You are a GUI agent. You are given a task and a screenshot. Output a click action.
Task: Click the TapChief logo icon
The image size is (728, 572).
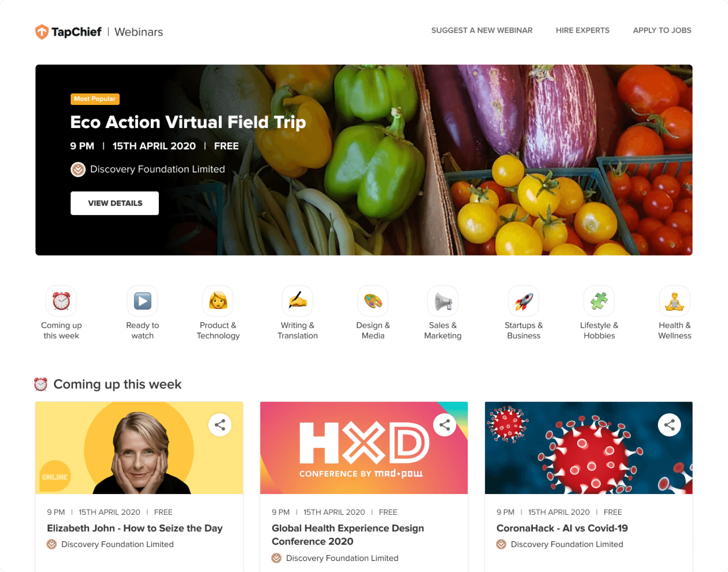pyautogui.click(x=42, y=32)
